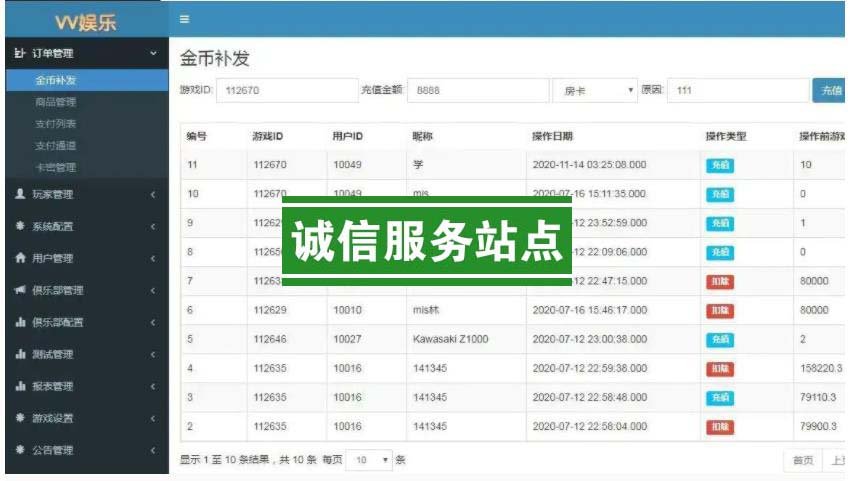Image resolution: width=854 pixels, height=481 pixels.
Task: Go to 支付列表 submenu item
Action: (55, 124)
